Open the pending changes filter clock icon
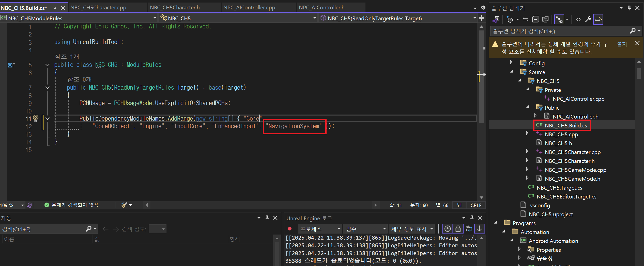This screenshot has height=266, width=644. [x=510, y=19]
